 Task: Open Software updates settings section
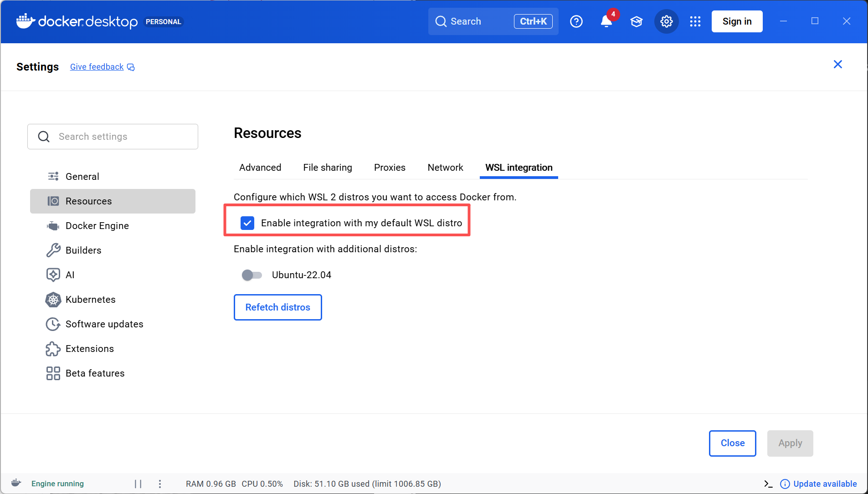113,324
